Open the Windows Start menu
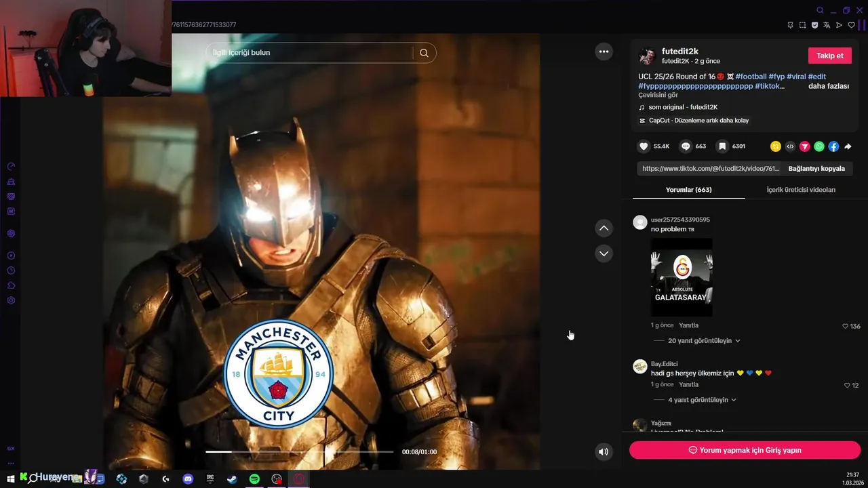 pyautogui.click(x=11, y=479)
